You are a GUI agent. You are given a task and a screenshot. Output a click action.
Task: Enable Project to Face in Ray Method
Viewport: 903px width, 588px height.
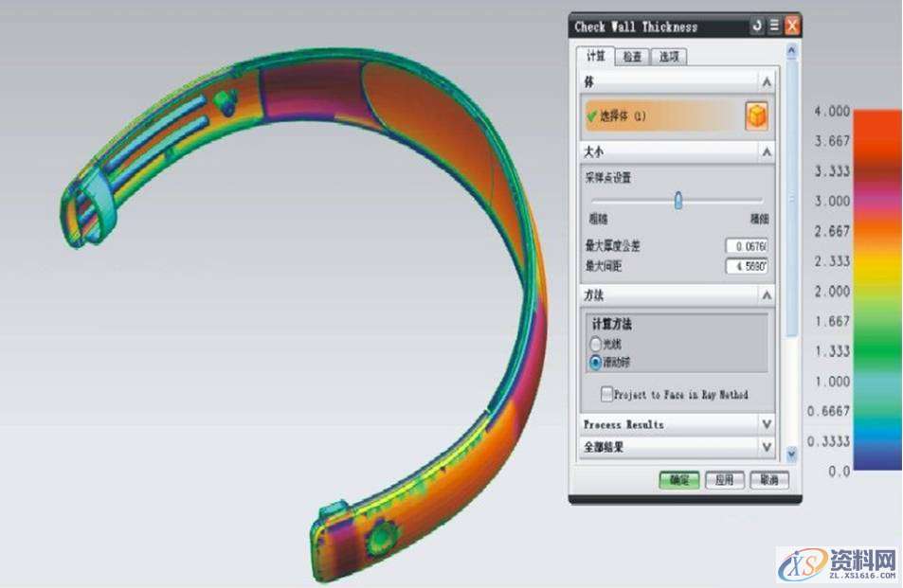tap(606, 394)
